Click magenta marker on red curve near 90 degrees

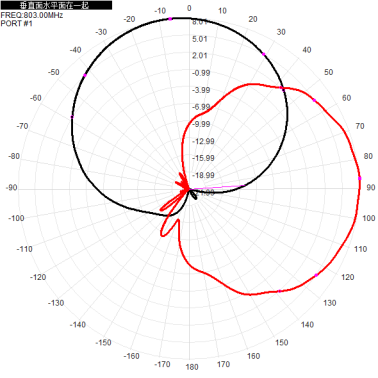coord(360,178)
